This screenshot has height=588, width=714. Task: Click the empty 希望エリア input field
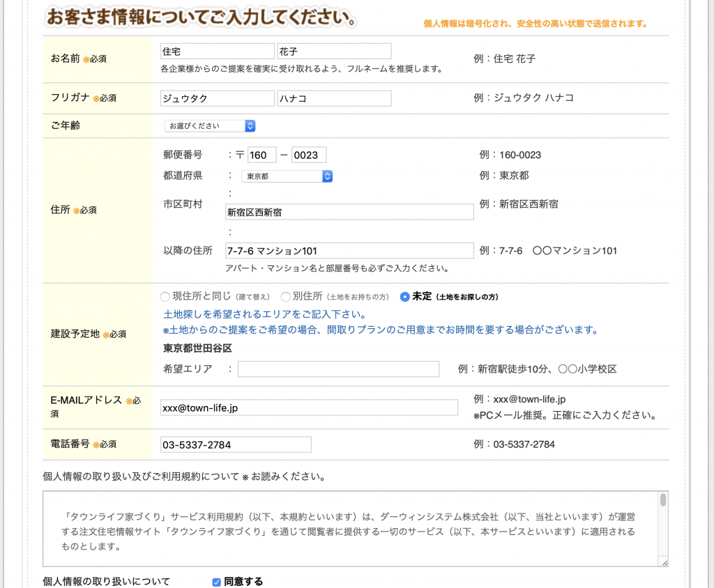(x=338, y=369)
